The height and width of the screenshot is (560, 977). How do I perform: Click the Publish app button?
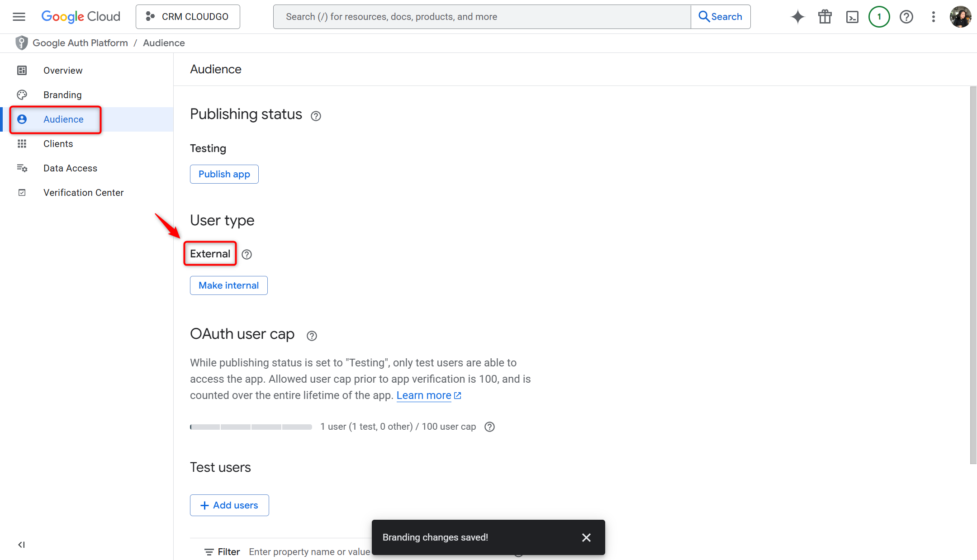pos(224,174)
